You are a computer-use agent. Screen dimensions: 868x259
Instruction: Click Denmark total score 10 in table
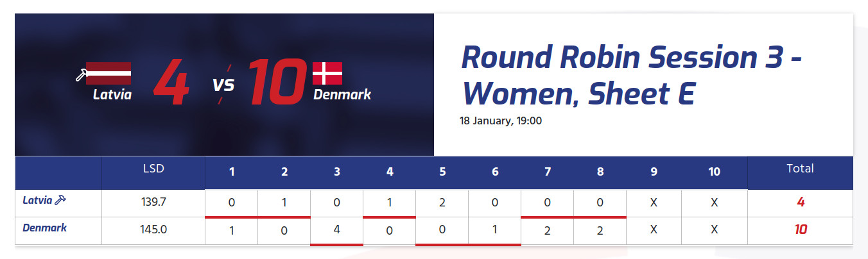(800, 230)
